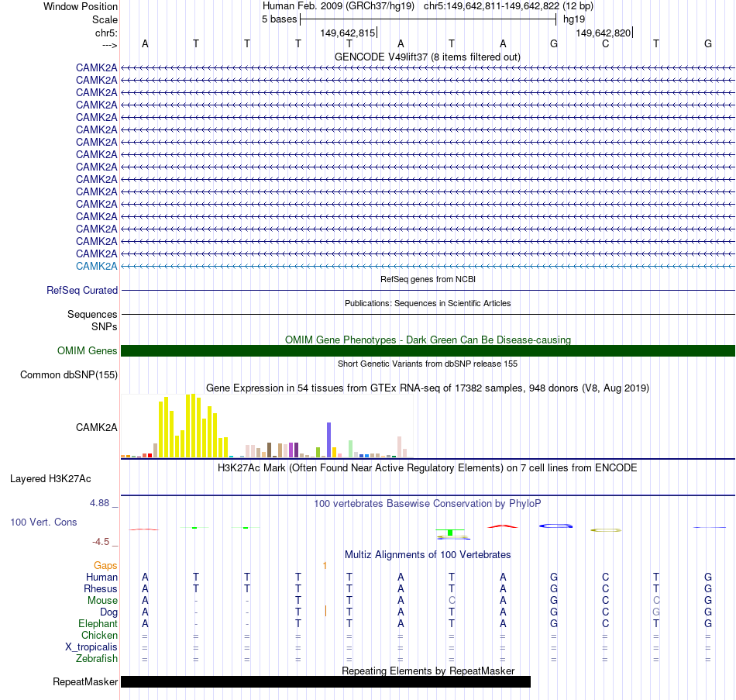Select the light-blue CAMK2A transcript label

97,267
